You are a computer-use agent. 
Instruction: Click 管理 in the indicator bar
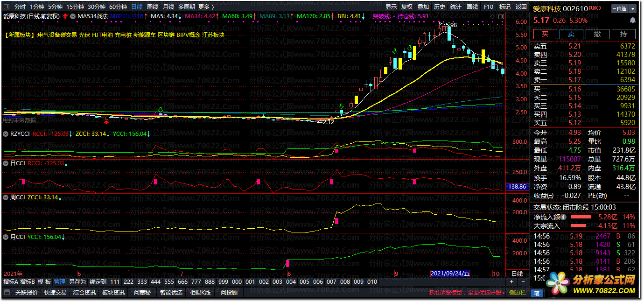coord(60,282)
